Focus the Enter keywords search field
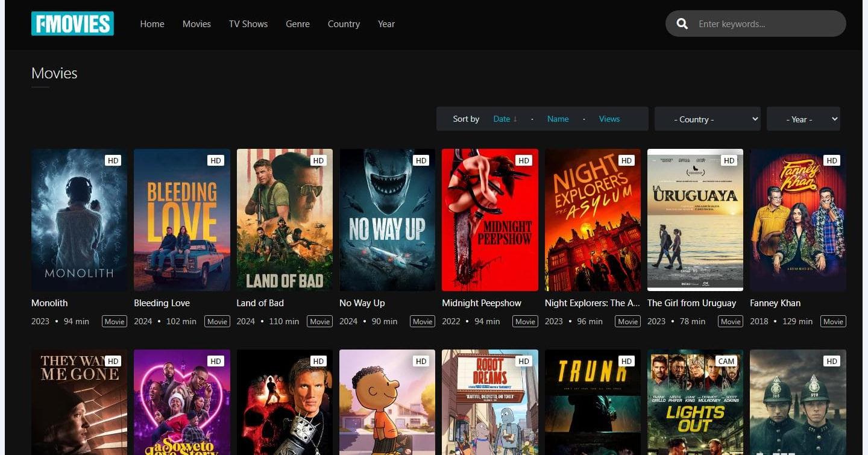The image size is (868, 455). pos(756,24)
